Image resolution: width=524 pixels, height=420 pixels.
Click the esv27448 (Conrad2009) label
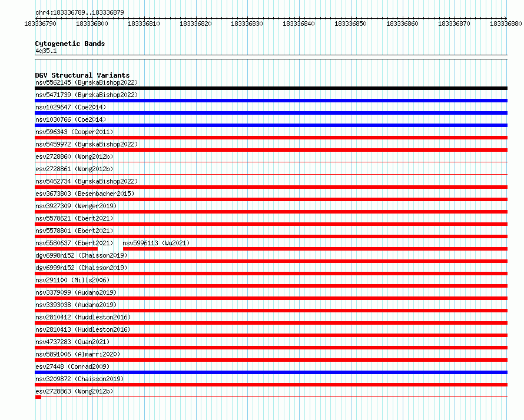72,366
